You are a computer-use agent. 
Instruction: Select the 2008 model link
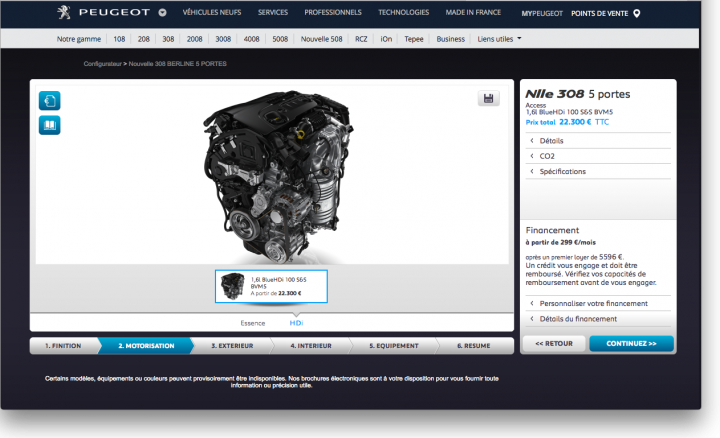194,39
